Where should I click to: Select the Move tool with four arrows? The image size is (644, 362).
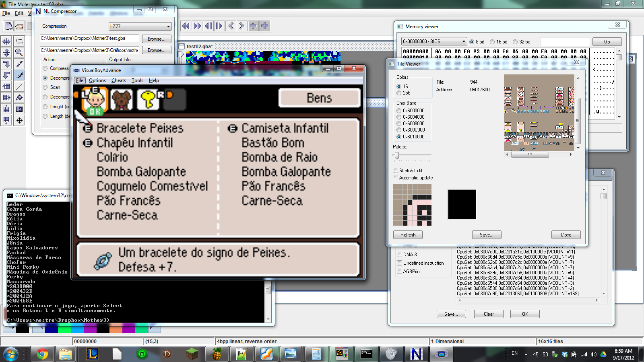coord(19,120)
